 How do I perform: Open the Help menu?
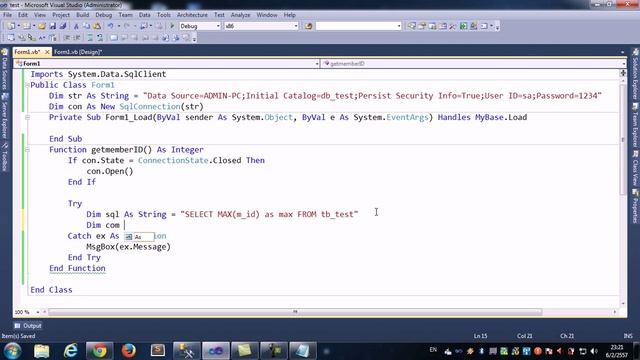tap(289, 15)
